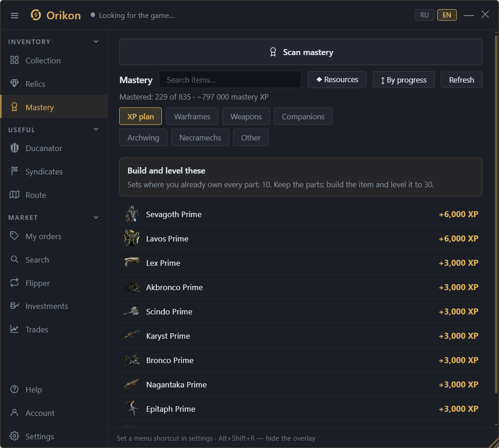Click the Scan mastery button
Screen dimensions: 499x448
[x=301, y=52]
